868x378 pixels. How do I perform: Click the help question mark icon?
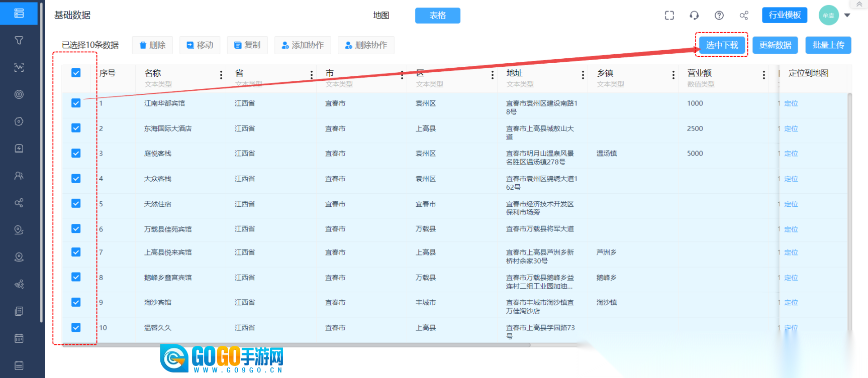coord(719,16)
